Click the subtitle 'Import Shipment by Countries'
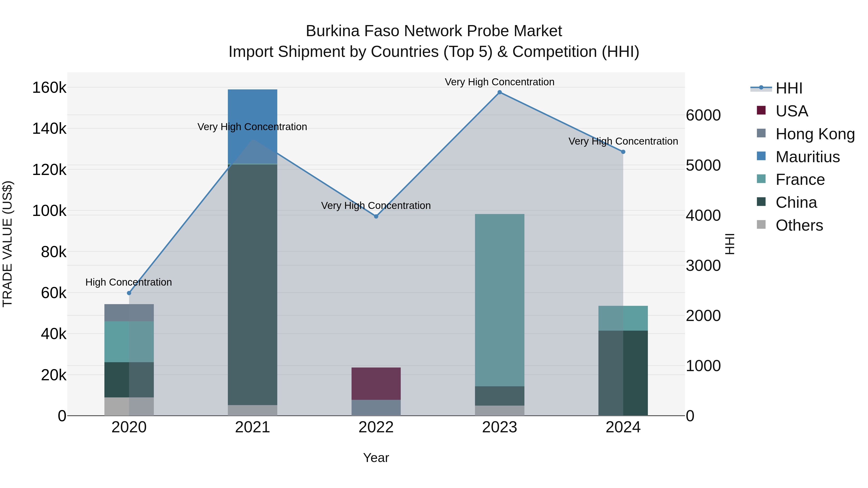The image size is (868, 488). [x=334, y=52]
